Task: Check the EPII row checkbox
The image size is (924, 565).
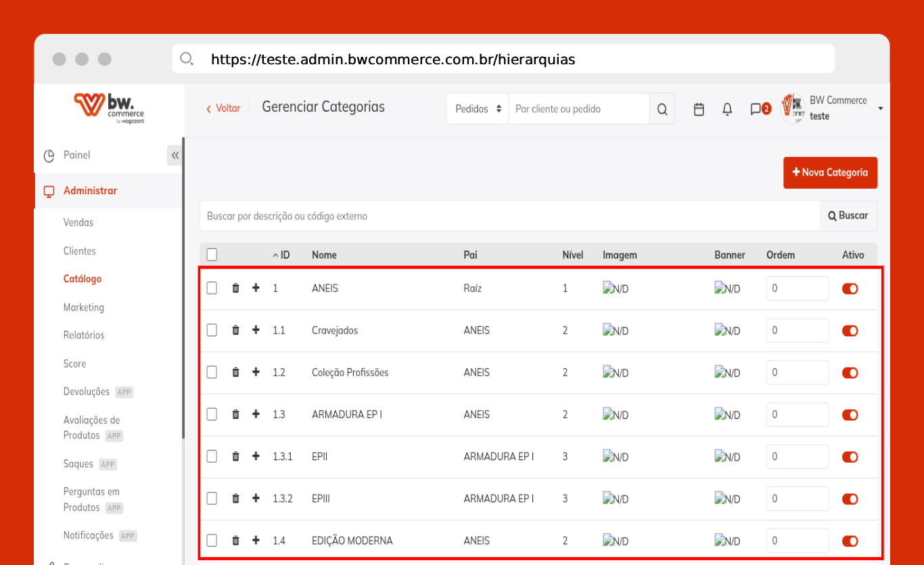Action: pos(212,457)
